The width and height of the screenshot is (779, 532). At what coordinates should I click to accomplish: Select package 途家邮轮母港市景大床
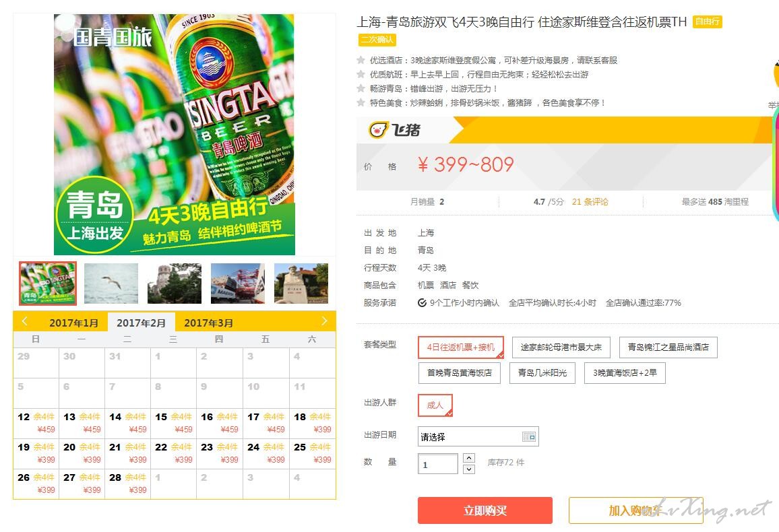(561, 347)
